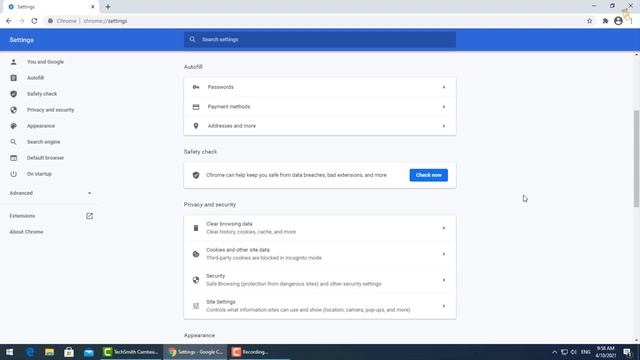Open Site Settings via its right arrow
640x360 pixels.
click(x=444, y=306)
